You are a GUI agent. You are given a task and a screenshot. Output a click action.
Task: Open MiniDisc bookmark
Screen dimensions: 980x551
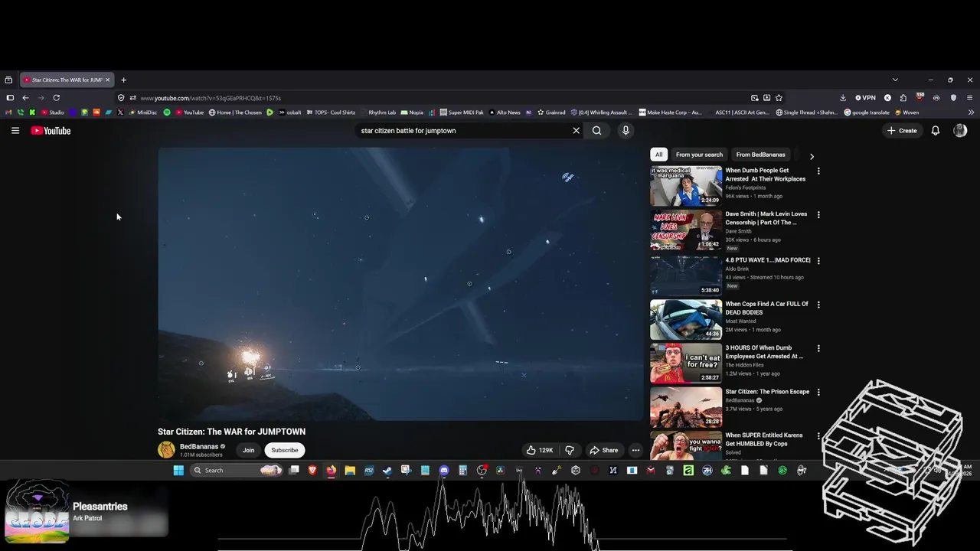pos(142,112)
